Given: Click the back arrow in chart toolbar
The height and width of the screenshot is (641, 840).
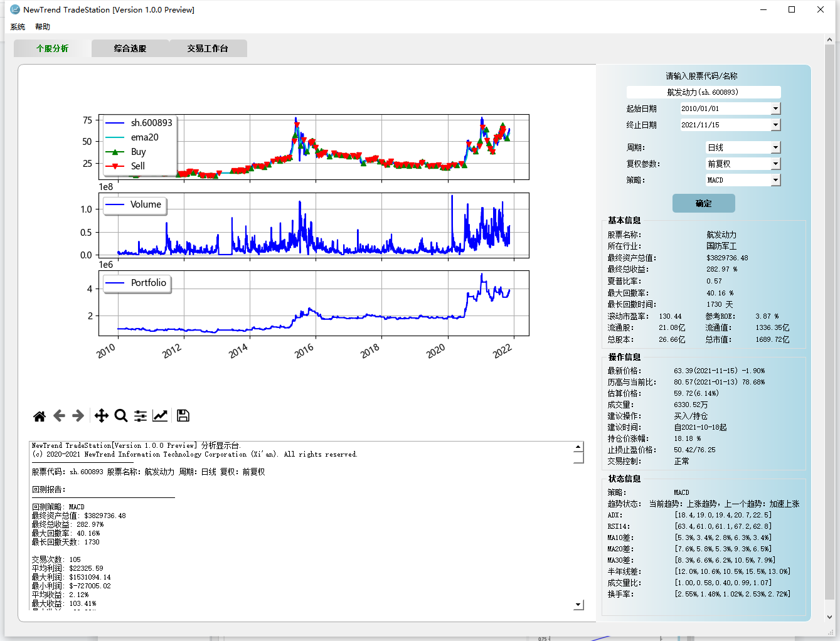Looking at the screenshot, I should pyautogui.click(x=59, y=416).
